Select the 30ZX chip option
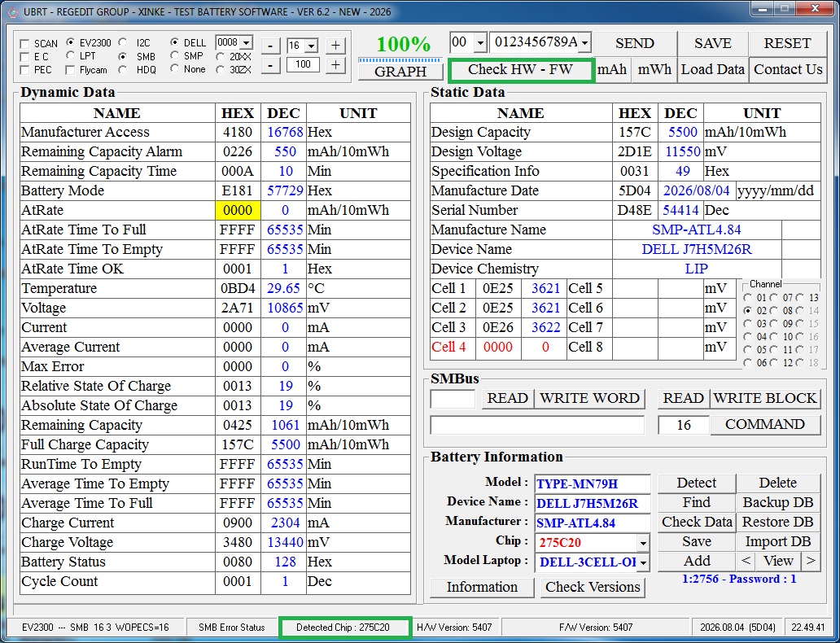 click(x=221, y=69)
